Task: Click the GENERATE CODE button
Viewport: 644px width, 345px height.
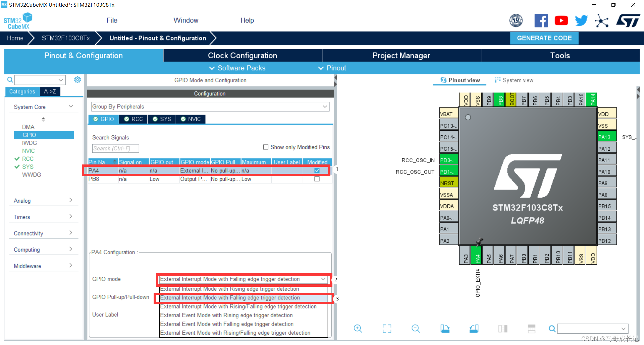Action: pyautogui.click(x=544, y=38)
